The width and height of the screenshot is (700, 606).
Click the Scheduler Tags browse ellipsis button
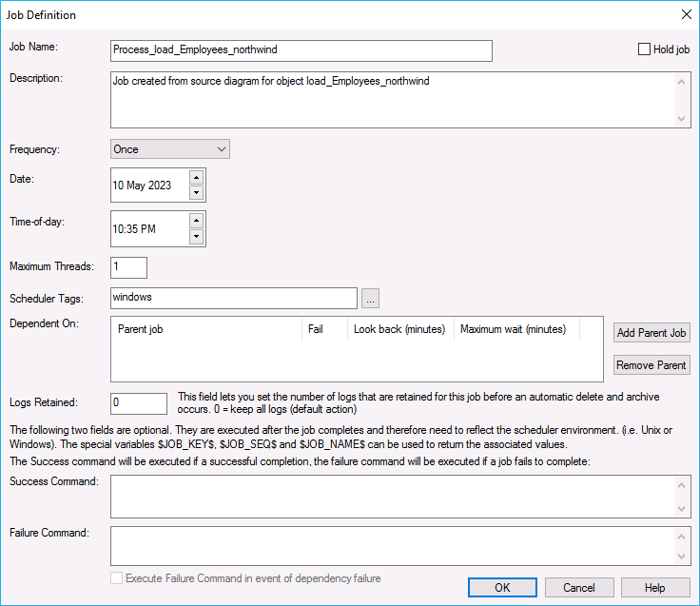point(371,299)
